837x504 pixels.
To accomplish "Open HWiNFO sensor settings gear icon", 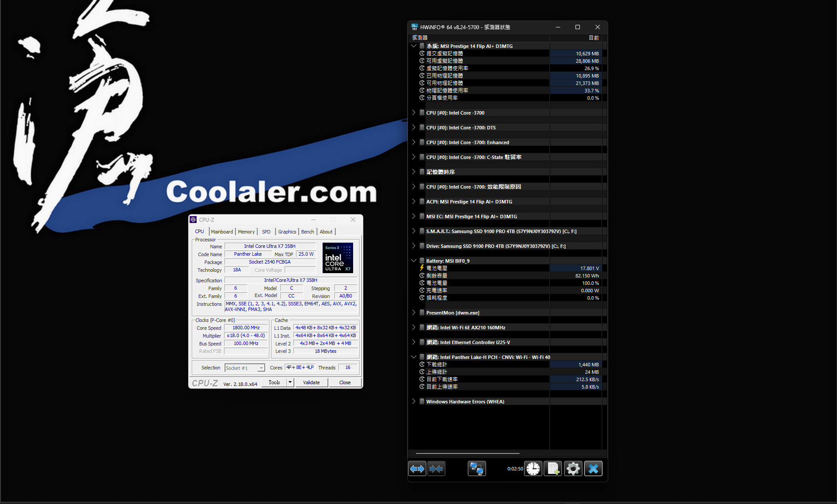I will click(x=573, y=469).
